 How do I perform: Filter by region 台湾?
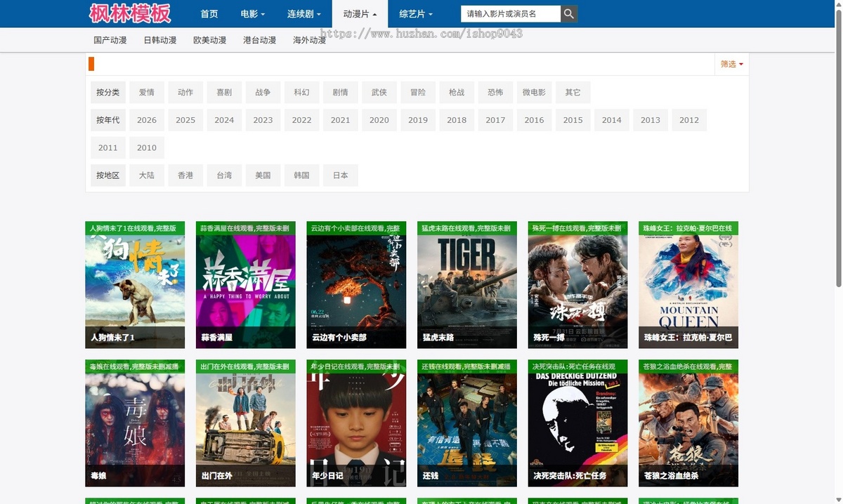pyautogui.click(x=224, y=175)
